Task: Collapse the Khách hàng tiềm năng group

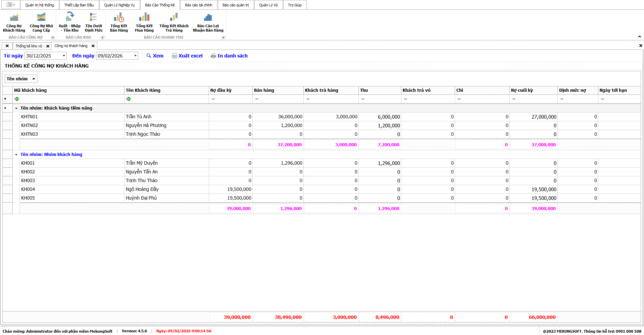Action: pos(16,108)
